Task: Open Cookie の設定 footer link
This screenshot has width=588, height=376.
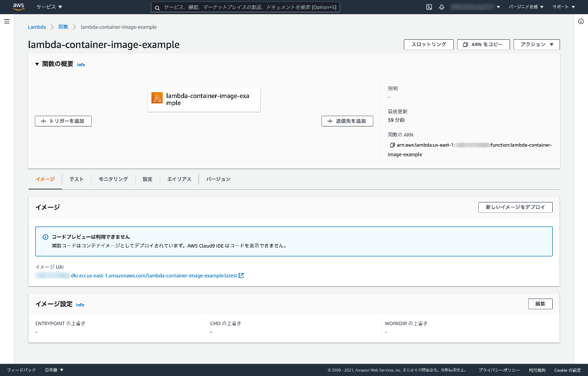Action: 567,370
